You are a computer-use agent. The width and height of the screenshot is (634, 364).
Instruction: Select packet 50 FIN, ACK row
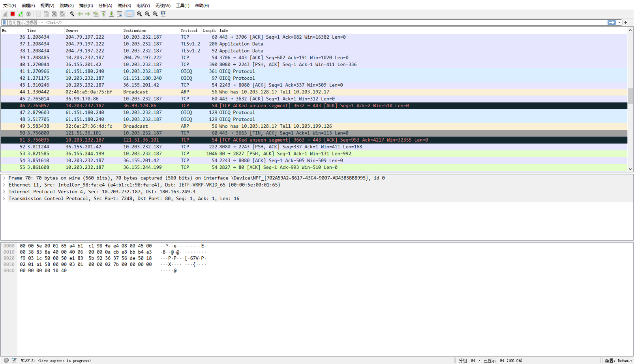pos(314,133)
